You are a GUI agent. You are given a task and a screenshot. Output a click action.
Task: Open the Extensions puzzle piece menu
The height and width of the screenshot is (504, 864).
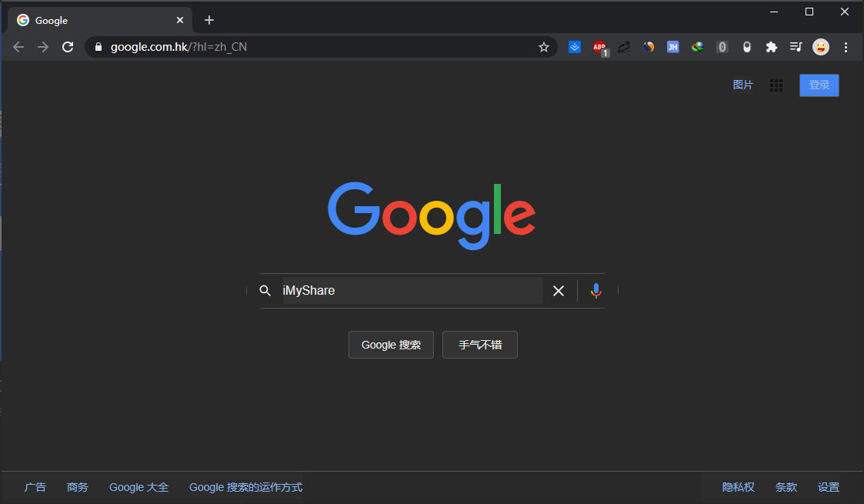click(771, 47)
